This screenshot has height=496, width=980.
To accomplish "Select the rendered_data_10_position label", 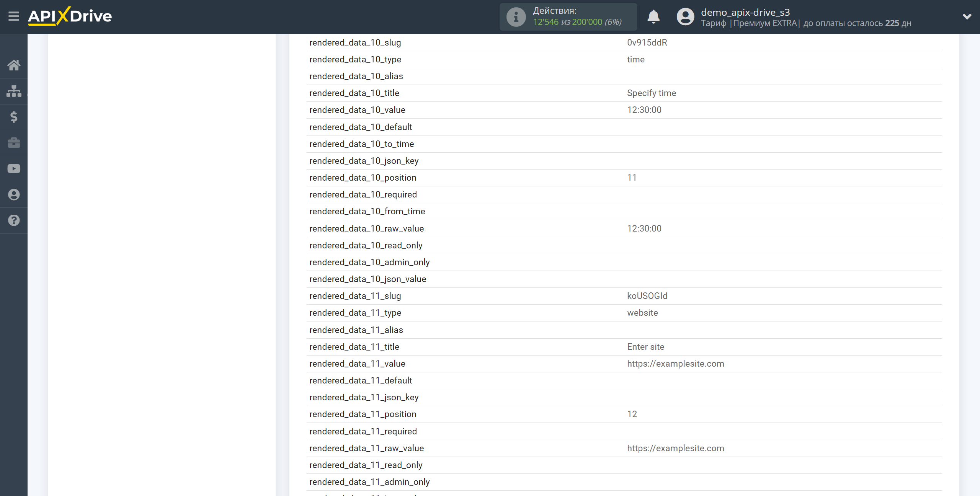I will [363, 178].
